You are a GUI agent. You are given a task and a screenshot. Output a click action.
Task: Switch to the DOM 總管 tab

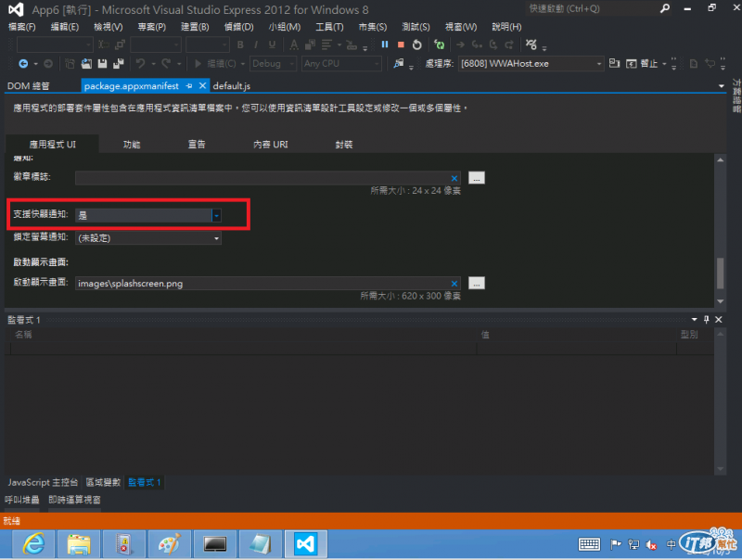point(29,86)
